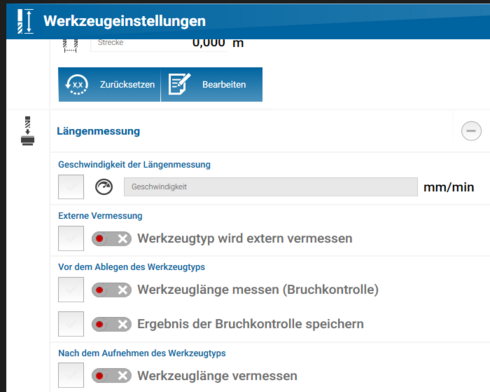Click the Strecke distance field
The height and width of the screenshot is (392, 490).
(x=159, y=45)
